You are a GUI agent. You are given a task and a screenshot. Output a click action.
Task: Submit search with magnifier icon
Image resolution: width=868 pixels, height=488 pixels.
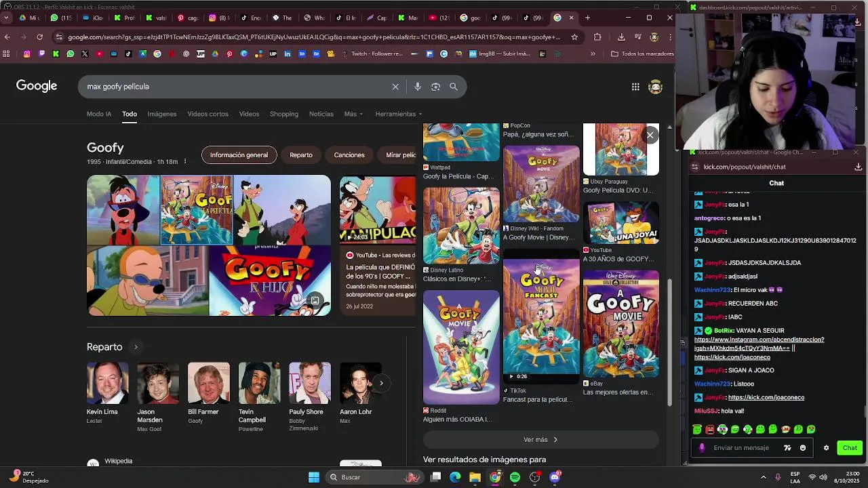point(454,87)
